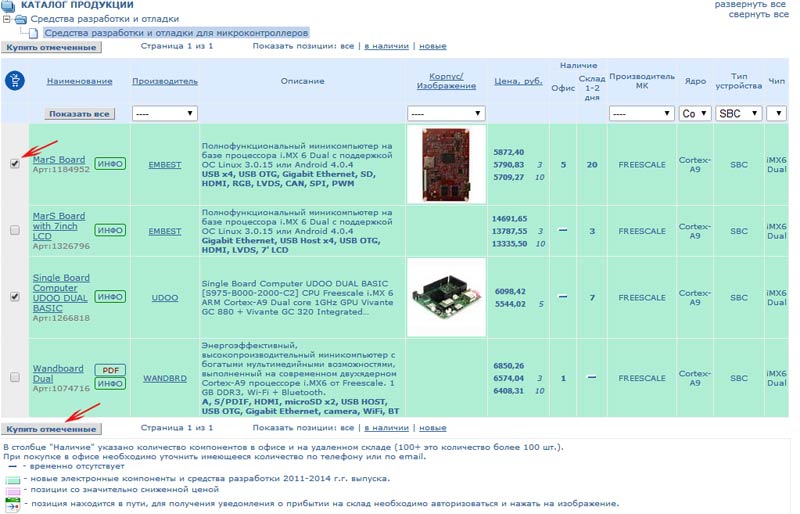800x514 pixels.
Task: Click развернуть все link
Action: (x=750, y=5)
